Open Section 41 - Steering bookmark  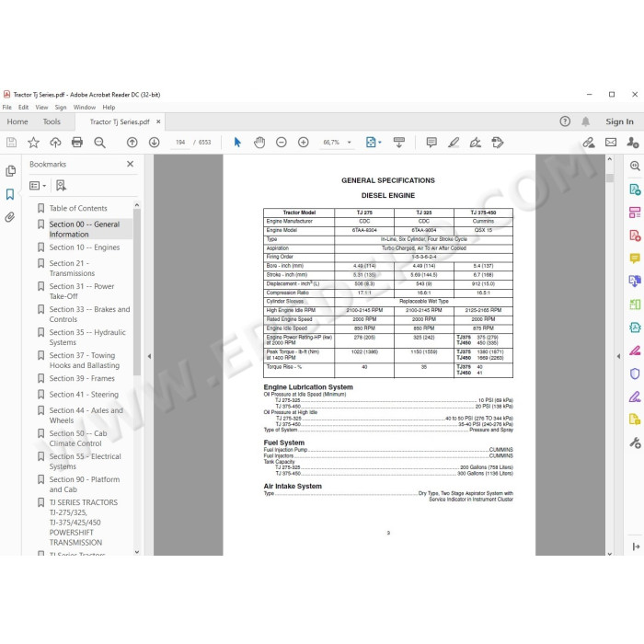point(84,395)
